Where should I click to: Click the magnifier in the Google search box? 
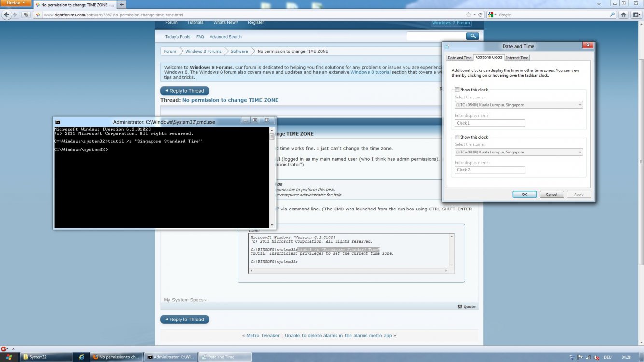[613, 15]
